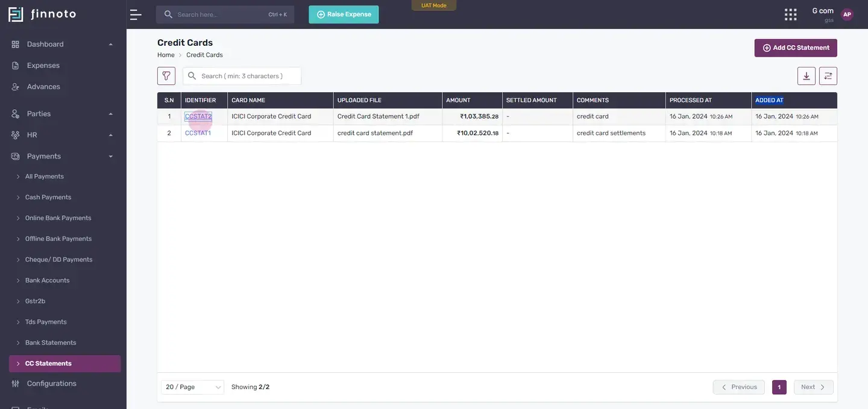Image resolution: width=868 pixels, height=409 pixels.
Task: Open Bank Statements in sidebar
Action: (51, 343)
